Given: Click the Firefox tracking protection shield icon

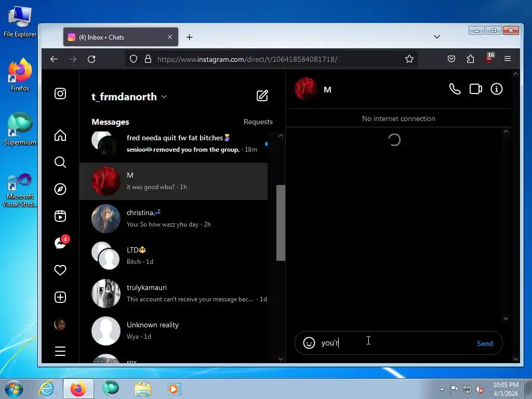Looking at the screenshot, I should click(x=134, y=59).
